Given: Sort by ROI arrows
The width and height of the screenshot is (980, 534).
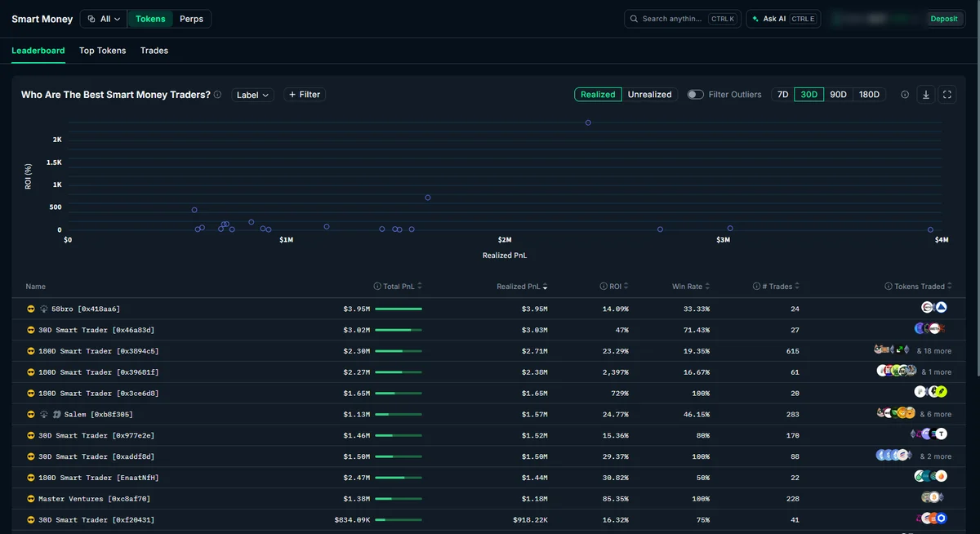Looking at the screenshot, I should pos(626,287).
